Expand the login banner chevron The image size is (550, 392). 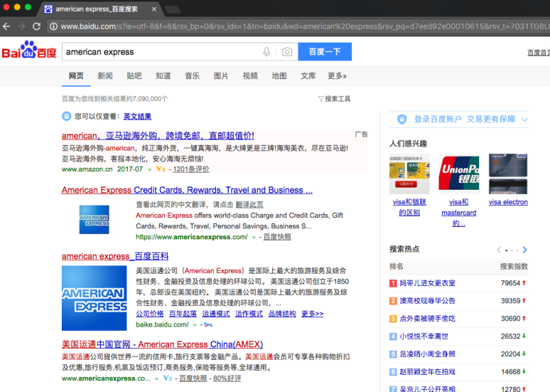click(x=525, y=120)
